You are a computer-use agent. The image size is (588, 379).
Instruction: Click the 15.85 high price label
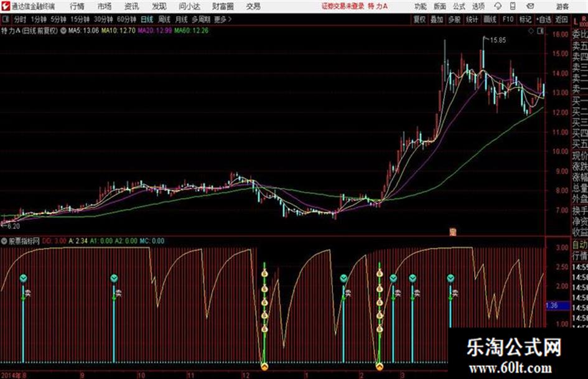(498, 40)
